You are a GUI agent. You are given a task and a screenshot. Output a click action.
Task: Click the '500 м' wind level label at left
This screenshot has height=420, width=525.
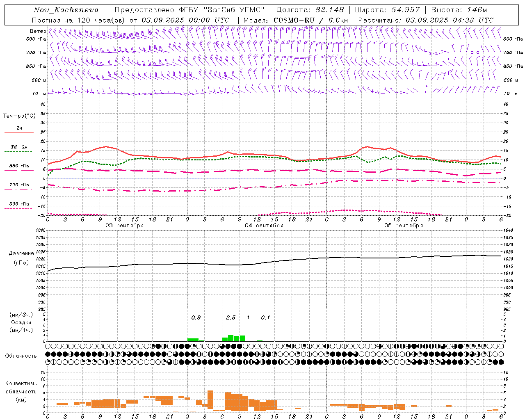pyautogui.click(x=39, y=80)
